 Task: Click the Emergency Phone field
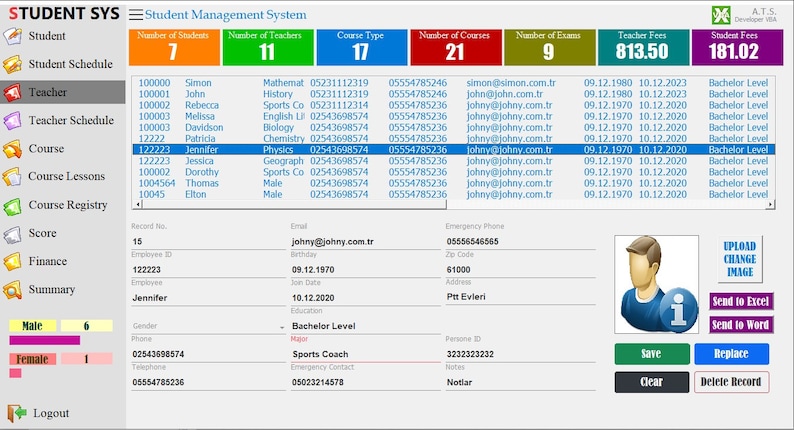pyautogui.click(x=520, y=242)
